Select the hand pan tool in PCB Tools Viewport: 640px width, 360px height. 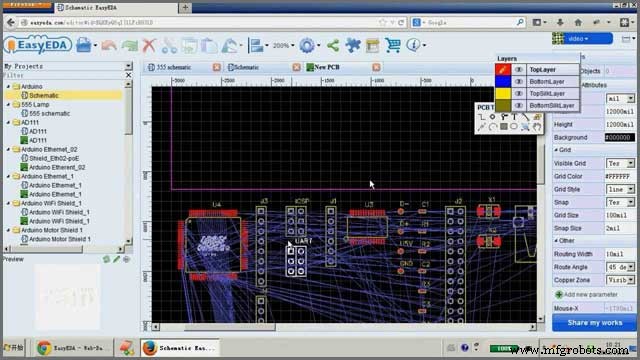pyautogui.click(x=537, y=127)
